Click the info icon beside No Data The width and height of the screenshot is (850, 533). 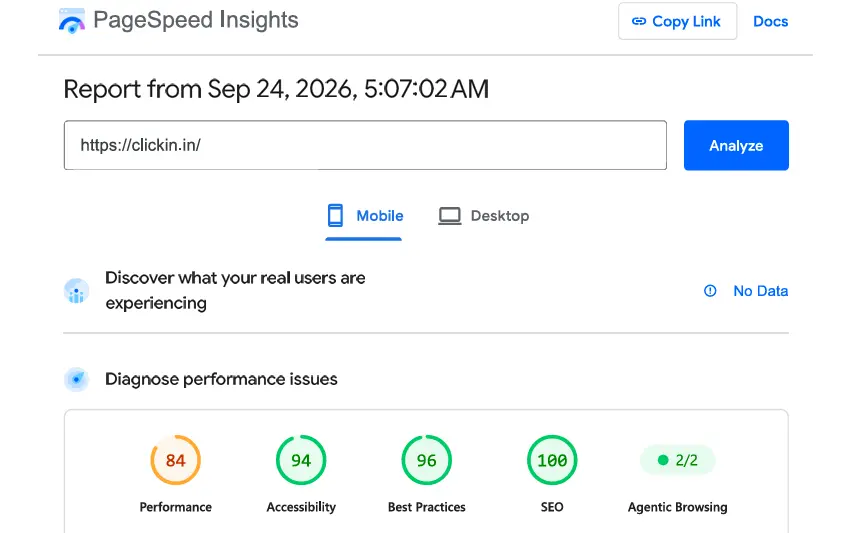(710, 291)
